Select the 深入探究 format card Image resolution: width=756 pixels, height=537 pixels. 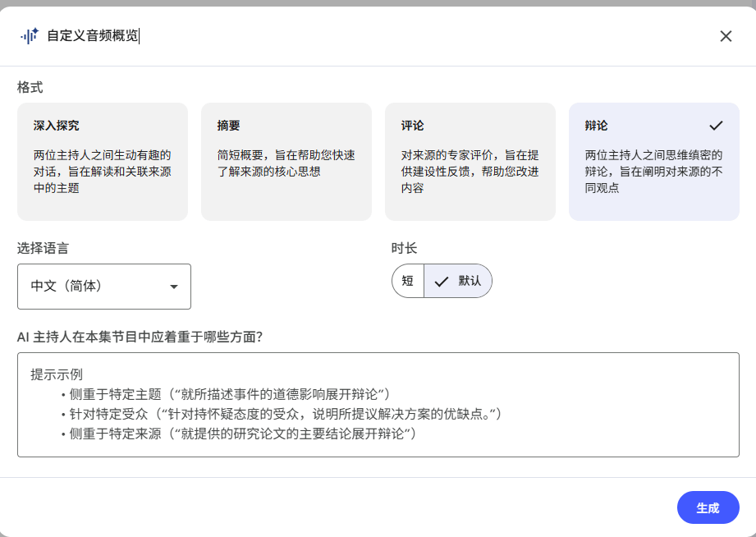pos(102,160)
